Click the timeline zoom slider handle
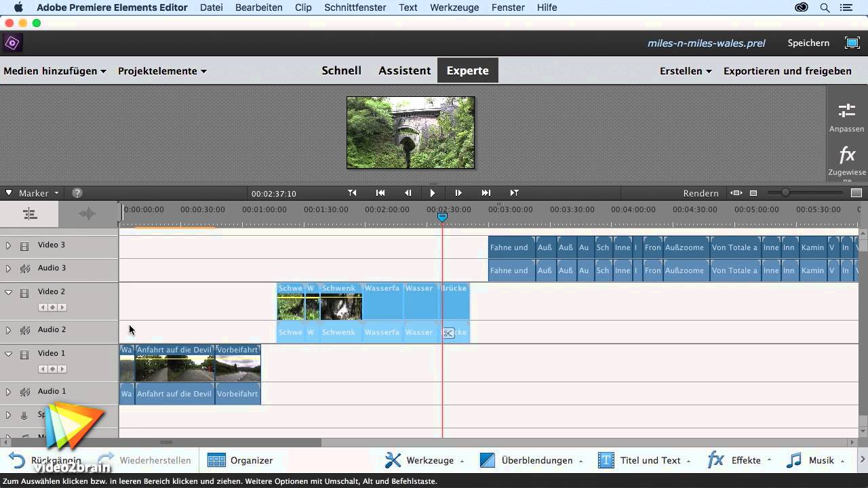Viewport: 868px width, 488px height. 785,193
